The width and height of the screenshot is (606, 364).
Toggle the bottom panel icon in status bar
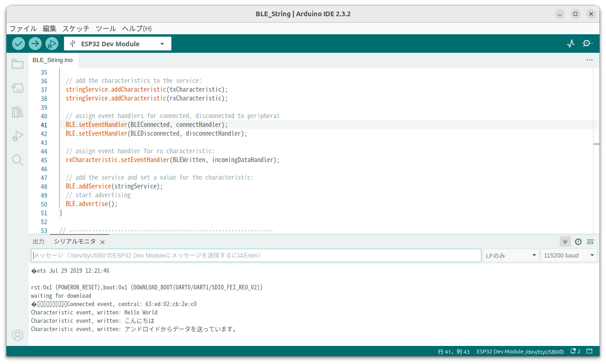pos(590,351)
